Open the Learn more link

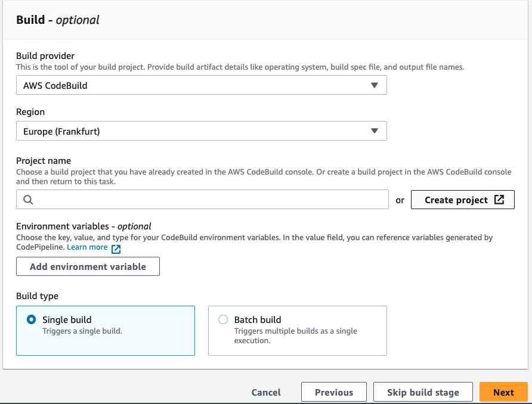pyautogui.click(x=87, y=247)
